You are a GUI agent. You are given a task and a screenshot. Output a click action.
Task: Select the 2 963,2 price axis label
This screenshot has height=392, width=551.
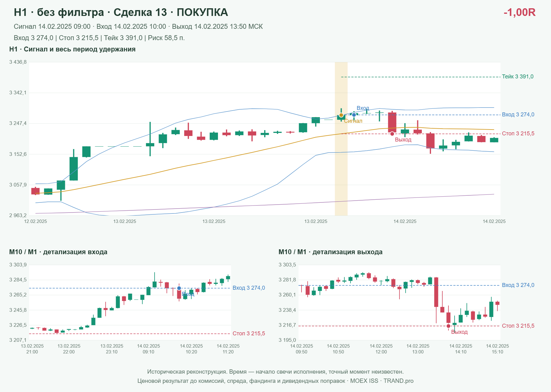(x=18, y=215)
